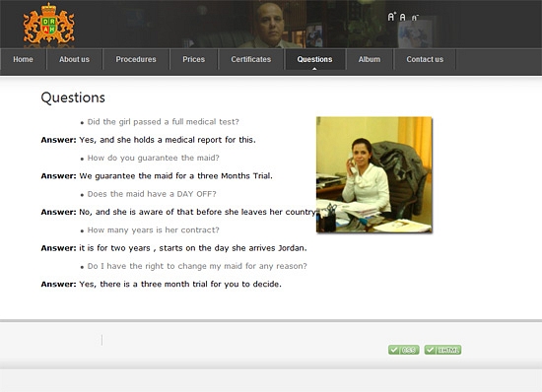Viewport: 542px width, 392px height.
Task: Open the Home menu item
Action: 24,59
